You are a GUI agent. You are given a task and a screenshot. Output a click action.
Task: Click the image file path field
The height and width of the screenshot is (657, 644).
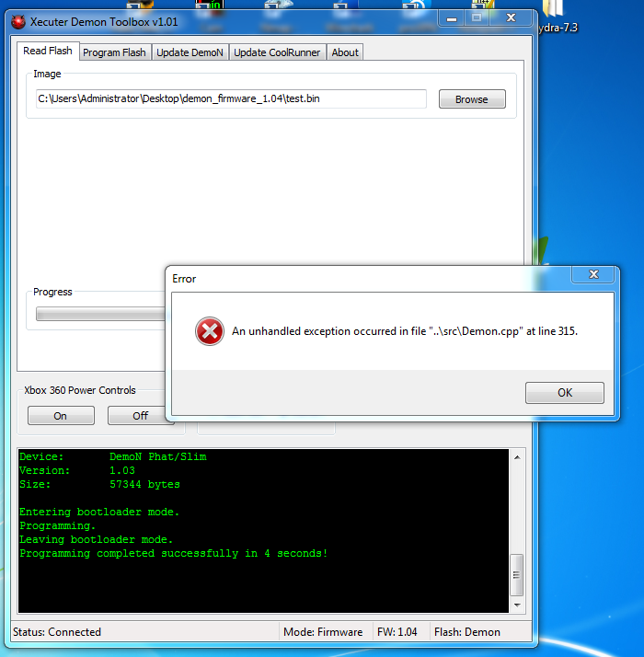point(231,98)
